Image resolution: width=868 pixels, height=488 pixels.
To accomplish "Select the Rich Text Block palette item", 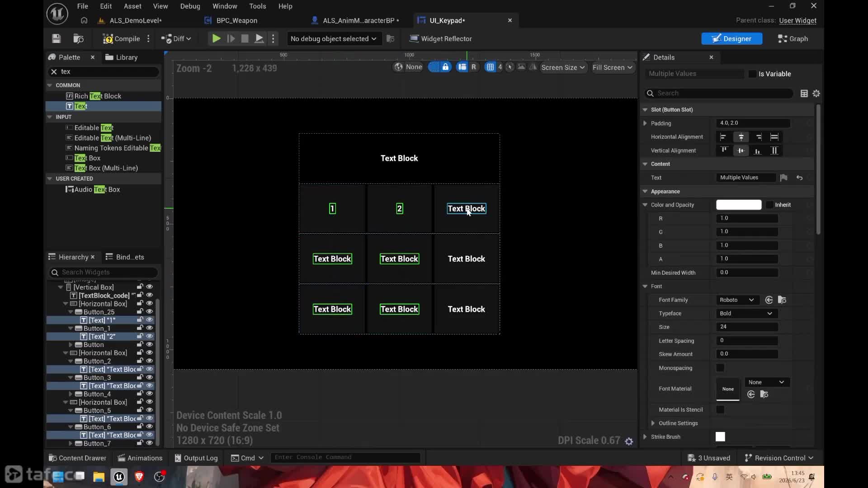I will tap(98, 96).
